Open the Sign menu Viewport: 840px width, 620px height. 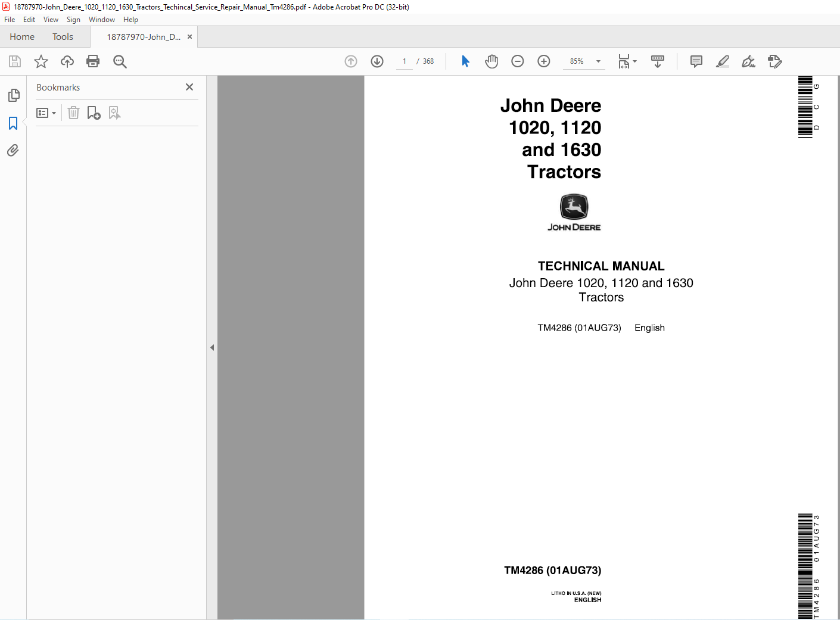tap(73, 20)
